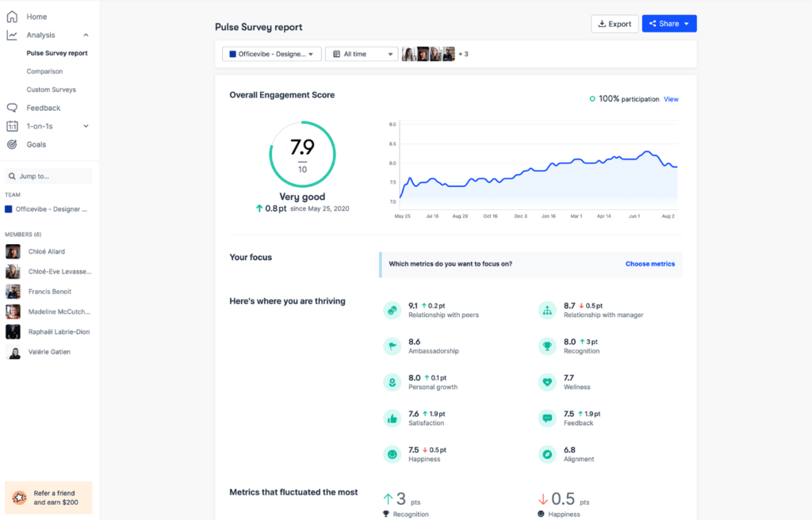Click the Choose metrics link
The width and height of the screenshot is (812, 520).
pos(649,264)
